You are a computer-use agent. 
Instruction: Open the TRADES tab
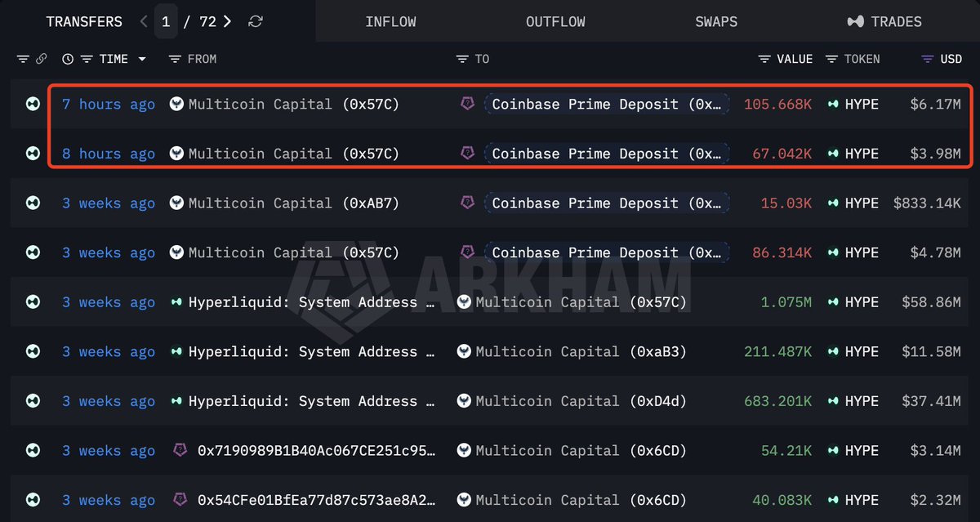coord(884,22)
